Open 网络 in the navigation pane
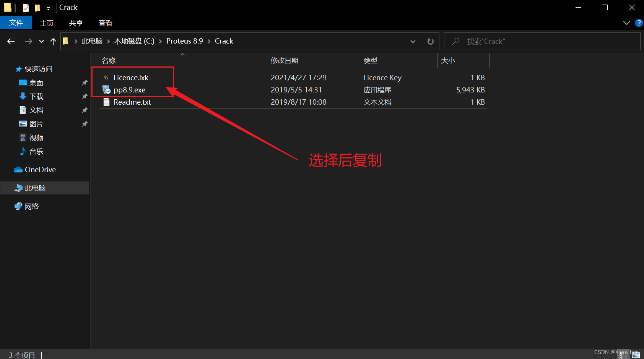Image resolution: width=644 pixels, height=359 pixels. (x=32, y=206)
